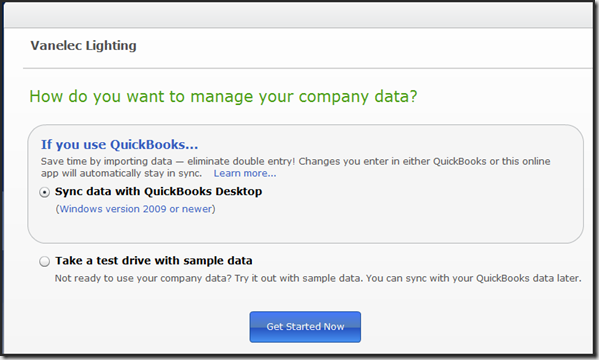Choose the Take a test drive radio button
599x360 pixels.
45,261
